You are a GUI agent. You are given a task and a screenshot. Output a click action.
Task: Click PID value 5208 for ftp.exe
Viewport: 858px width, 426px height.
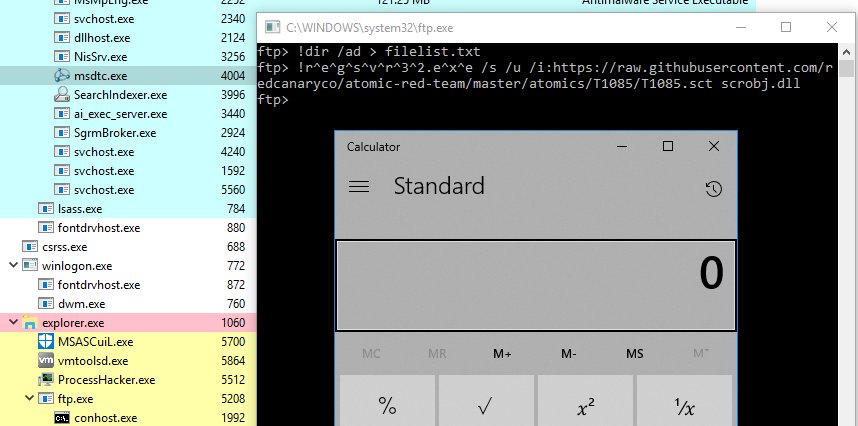coord(233,399)
